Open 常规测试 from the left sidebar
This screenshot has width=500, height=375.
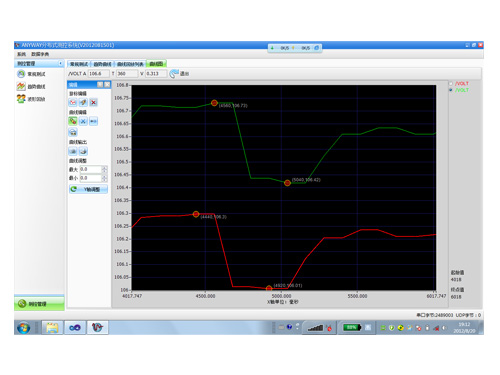31,74
